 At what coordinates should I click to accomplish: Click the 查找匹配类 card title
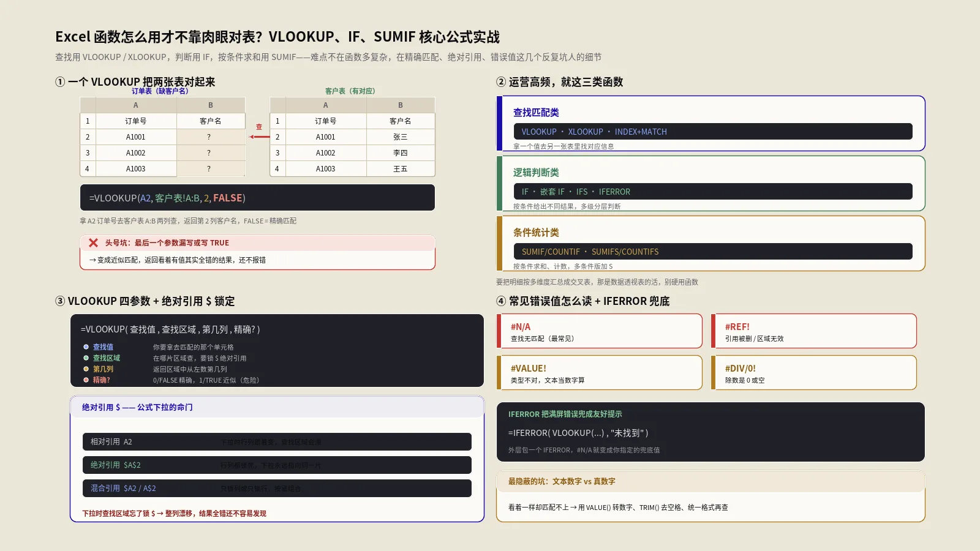[x=536, y=113]
